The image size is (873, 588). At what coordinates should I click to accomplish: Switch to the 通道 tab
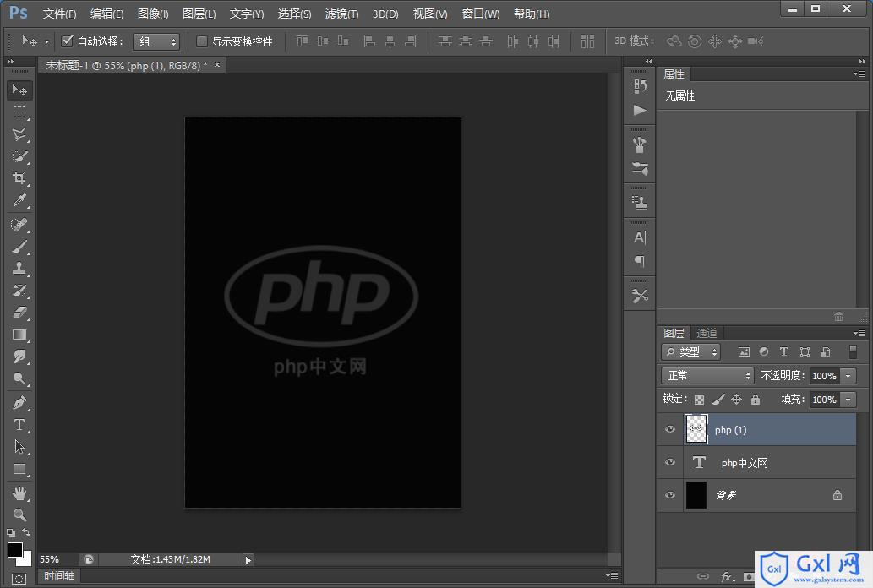click(x=707, y=333)
